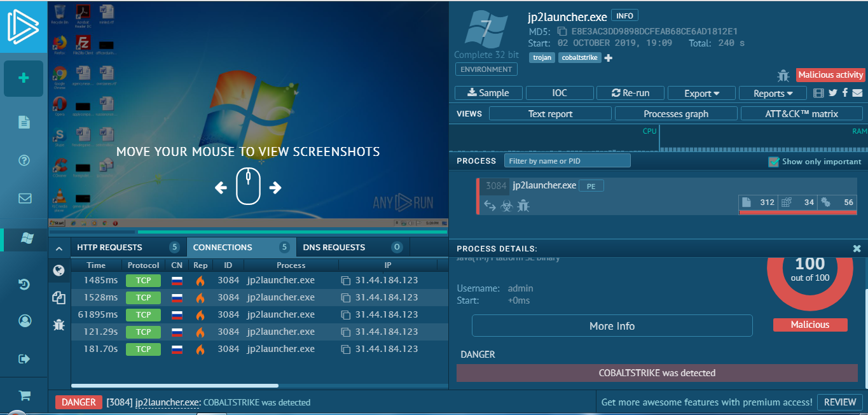This screenshot has width=868, height=415.
Task: Click the Filter by name or PID field
Action: 567,161
